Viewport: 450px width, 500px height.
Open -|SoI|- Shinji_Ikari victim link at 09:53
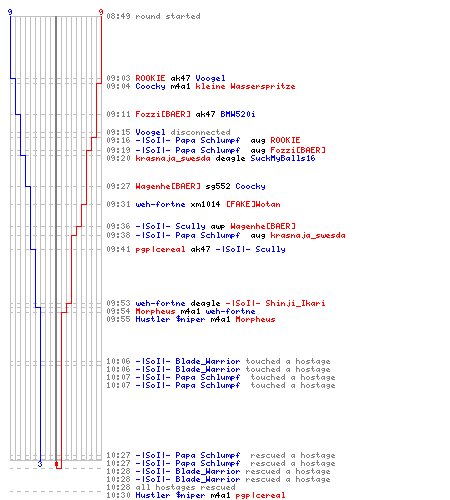tap(275, 303)
